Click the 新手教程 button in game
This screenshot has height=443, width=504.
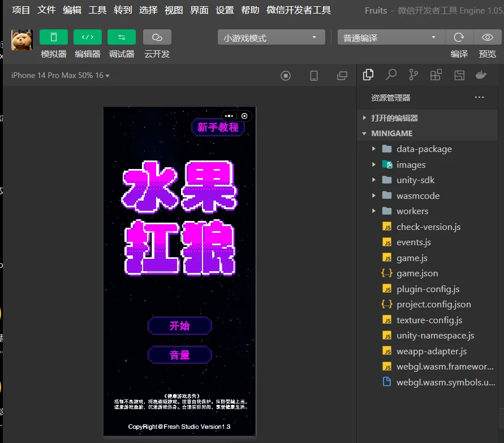(x=218, y=127)
